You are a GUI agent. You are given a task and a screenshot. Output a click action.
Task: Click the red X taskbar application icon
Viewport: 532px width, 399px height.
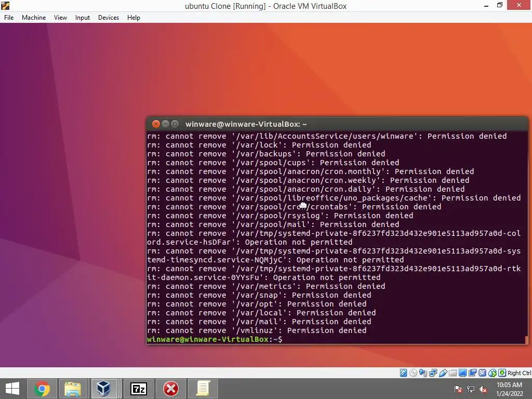point(170,389)
